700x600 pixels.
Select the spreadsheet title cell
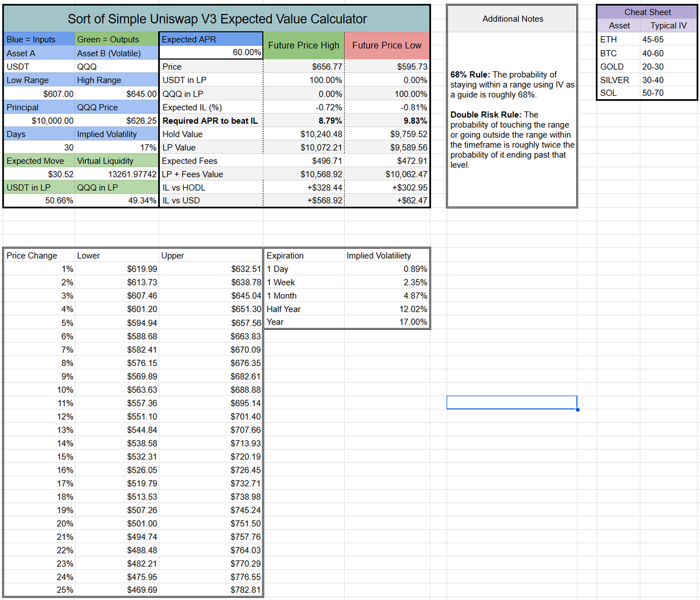[x=217, y=19]
